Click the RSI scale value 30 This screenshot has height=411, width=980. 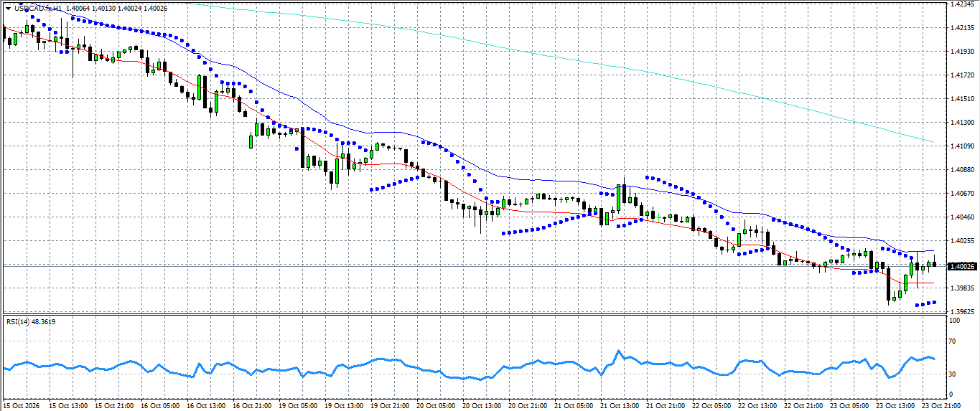tap(953, 374)
